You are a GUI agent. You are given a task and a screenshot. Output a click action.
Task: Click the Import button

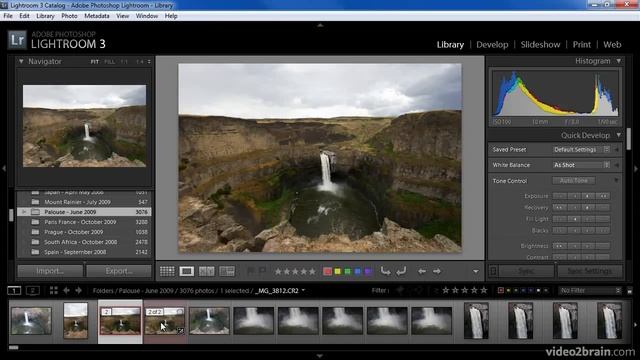pyautogui.click(x=50, y=271)
